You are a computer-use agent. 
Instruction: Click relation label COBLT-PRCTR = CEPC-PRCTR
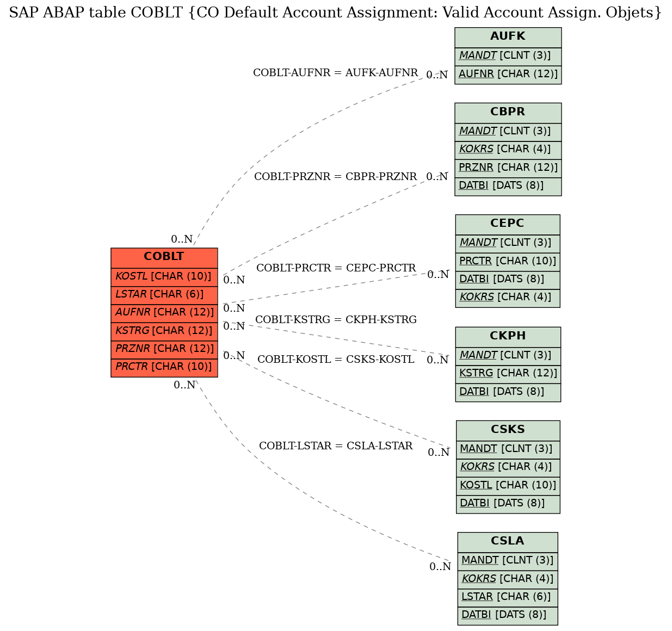[336, 268]
